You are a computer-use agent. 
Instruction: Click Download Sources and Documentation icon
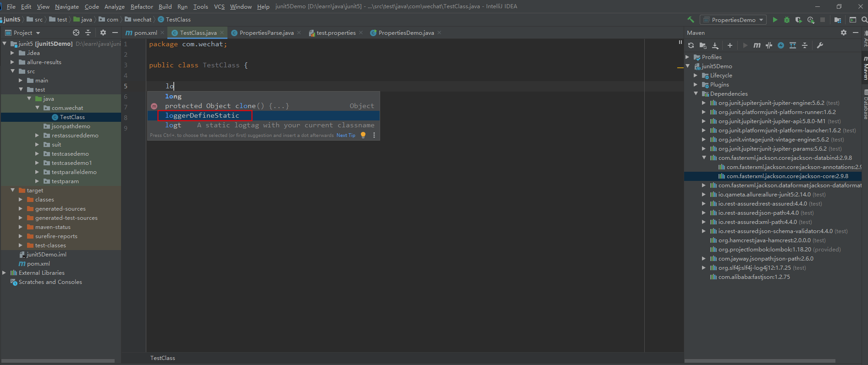point(715,45)
